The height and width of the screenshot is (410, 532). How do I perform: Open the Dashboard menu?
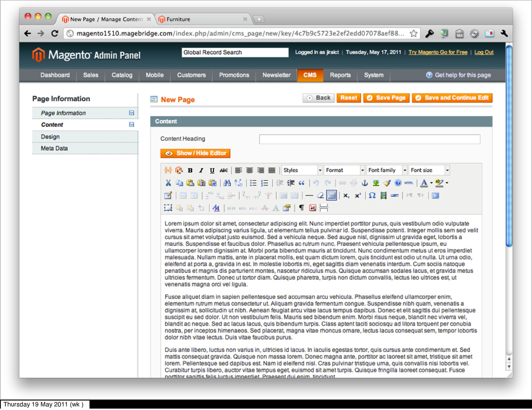[x=55, y=75]
